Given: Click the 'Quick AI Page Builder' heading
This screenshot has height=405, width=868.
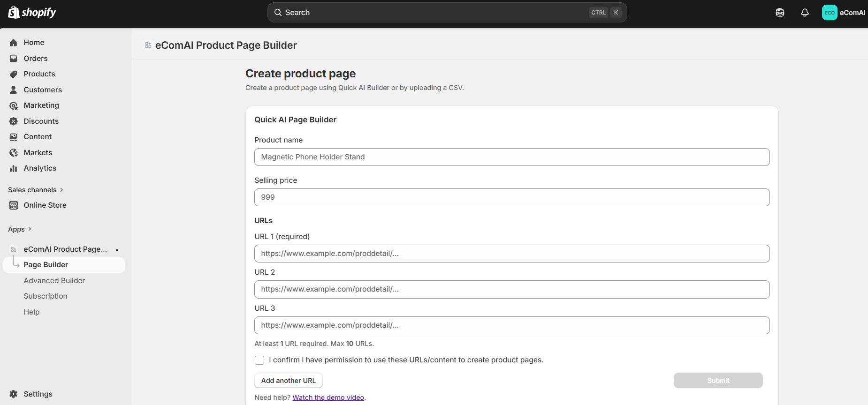Looking at the screenshot, I should click(x=296, y=120).
